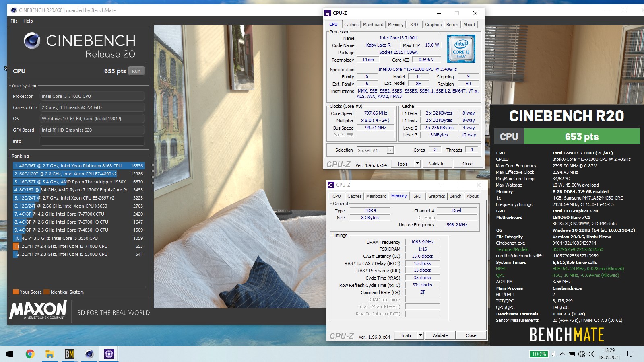Click Validate in lower CPU-Z window
The width and height of the screenshot is (644, 362).
coord(440,335)
